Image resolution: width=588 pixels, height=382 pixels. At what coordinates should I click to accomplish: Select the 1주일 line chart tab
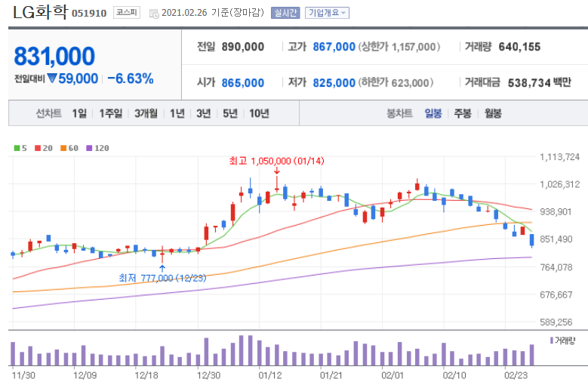coord(111,113)
